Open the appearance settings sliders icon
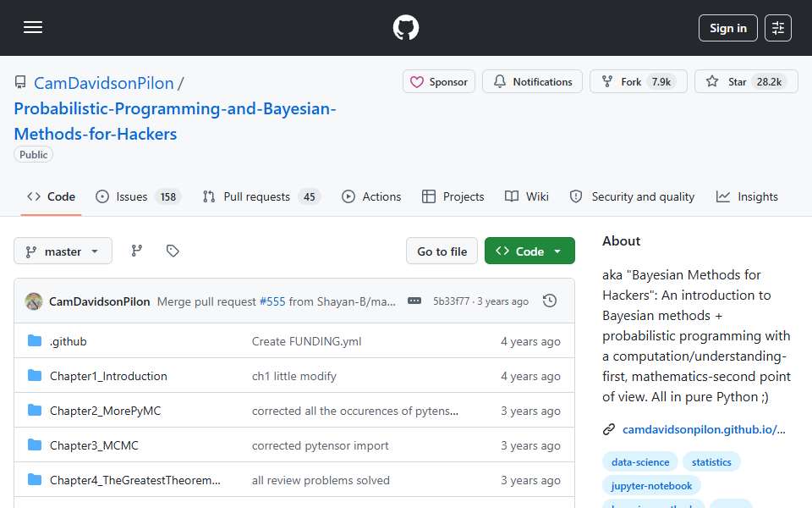Image resolution: width=812 pixels, height=508 pixels. (x=778, y=28)
